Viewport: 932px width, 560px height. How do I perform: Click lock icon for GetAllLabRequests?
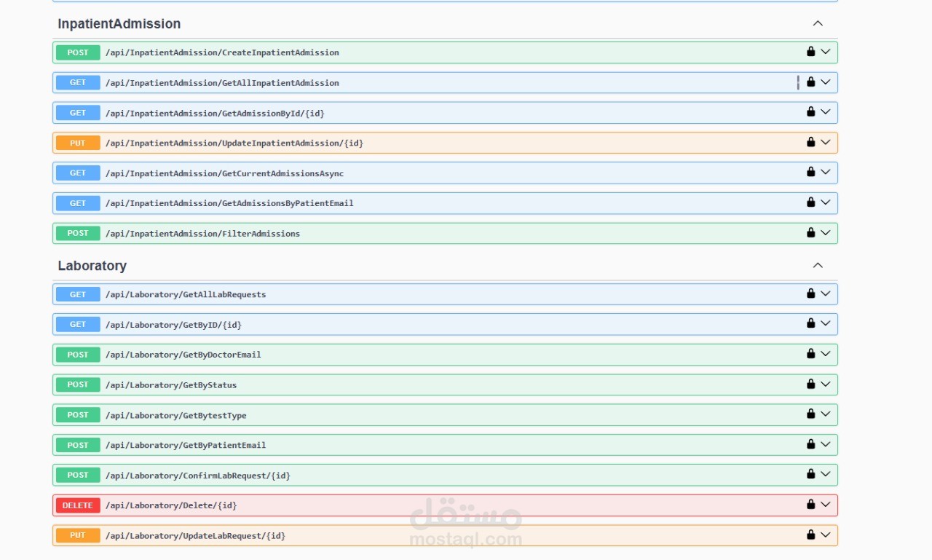[x=810, y=293]
